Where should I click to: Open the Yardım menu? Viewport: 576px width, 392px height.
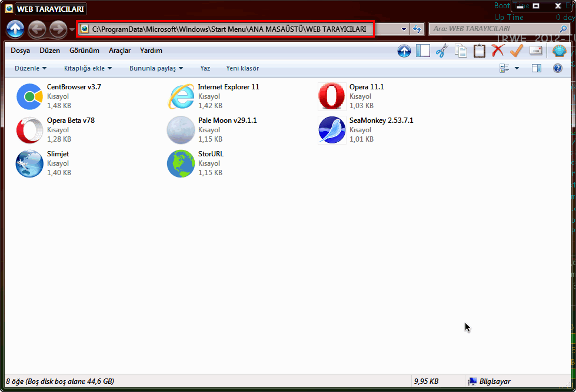point(151,51)
